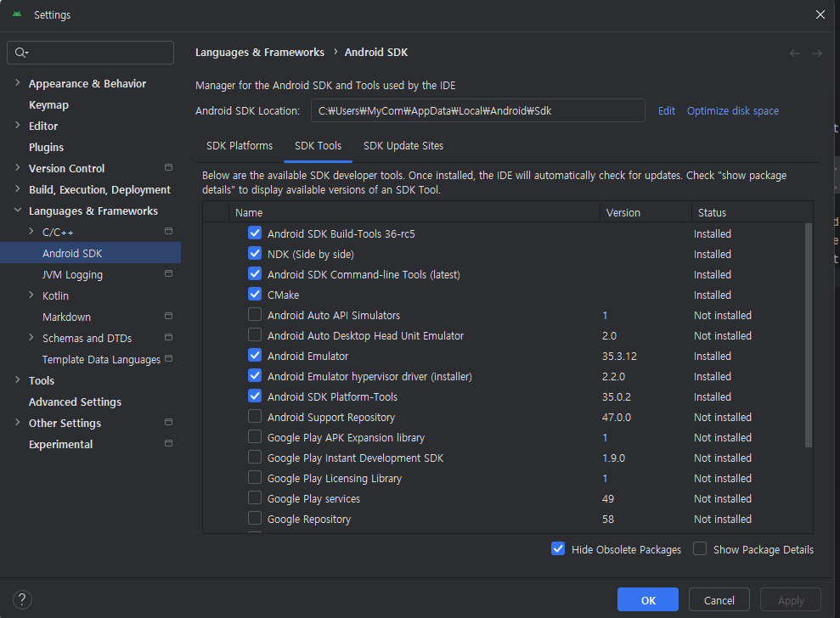Check Google Play APK Expansion library
This screenshot has height=618, width=840.
(x=255, y=436)
